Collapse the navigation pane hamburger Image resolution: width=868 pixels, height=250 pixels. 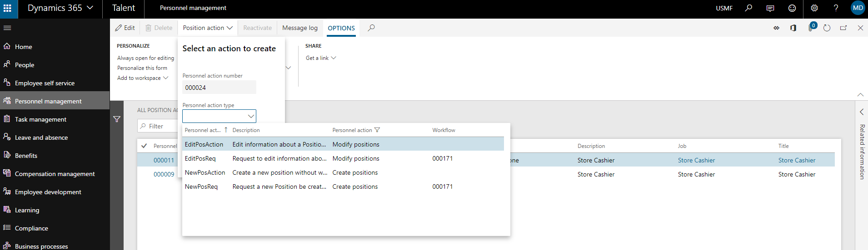pyautogui.click(x=7, y=28)
